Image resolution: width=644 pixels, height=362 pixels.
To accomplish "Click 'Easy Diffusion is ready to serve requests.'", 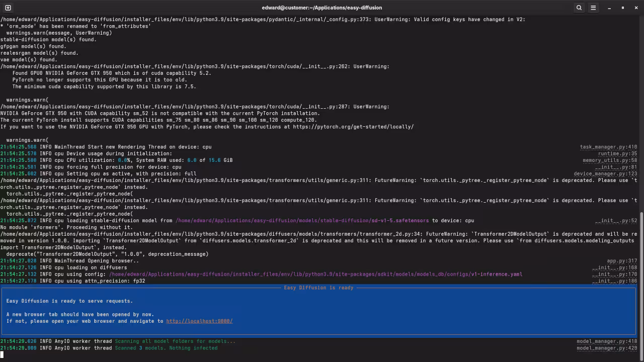I will click(x=69, y=301).
